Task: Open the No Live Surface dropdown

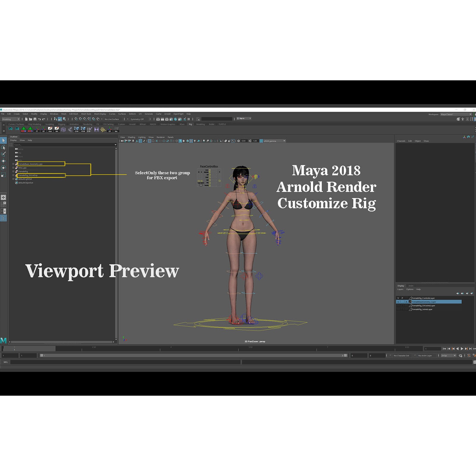Action: click(x=112, y=119)
